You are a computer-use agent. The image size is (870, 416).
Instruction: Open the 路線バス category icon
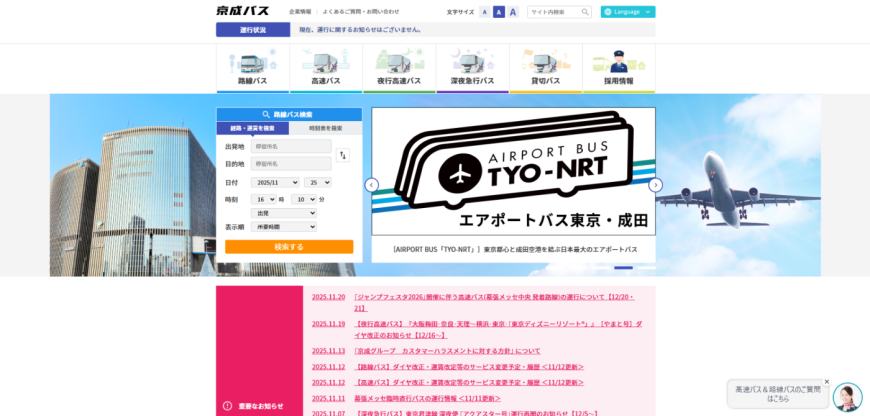coord(252,68)
